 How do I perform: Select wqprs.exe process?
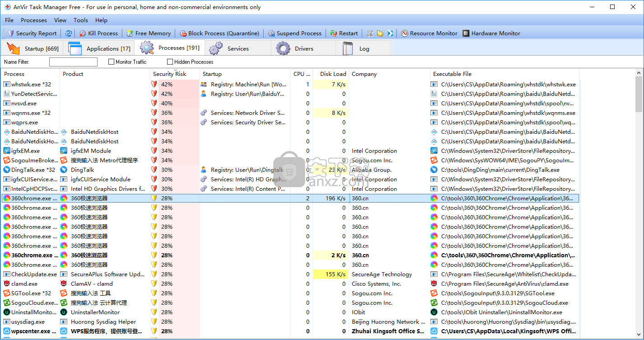[x=290, y=122]
